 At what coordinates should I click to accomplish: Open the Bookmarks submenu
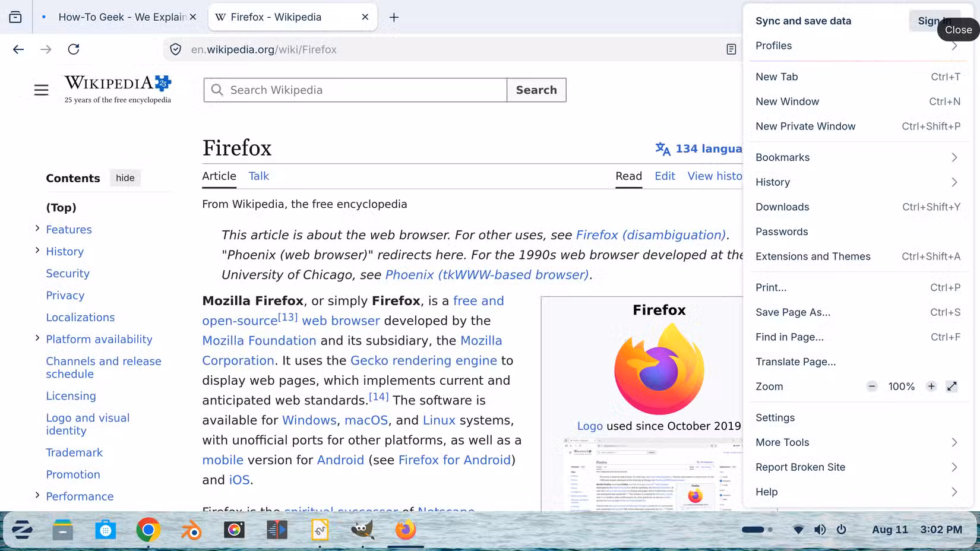point(857,157)
